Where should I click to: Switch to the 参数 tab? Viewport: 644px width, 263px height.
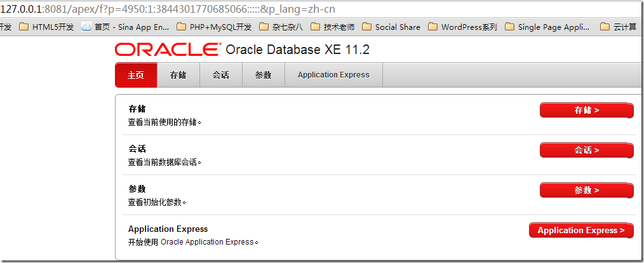[x=264, y=75]
